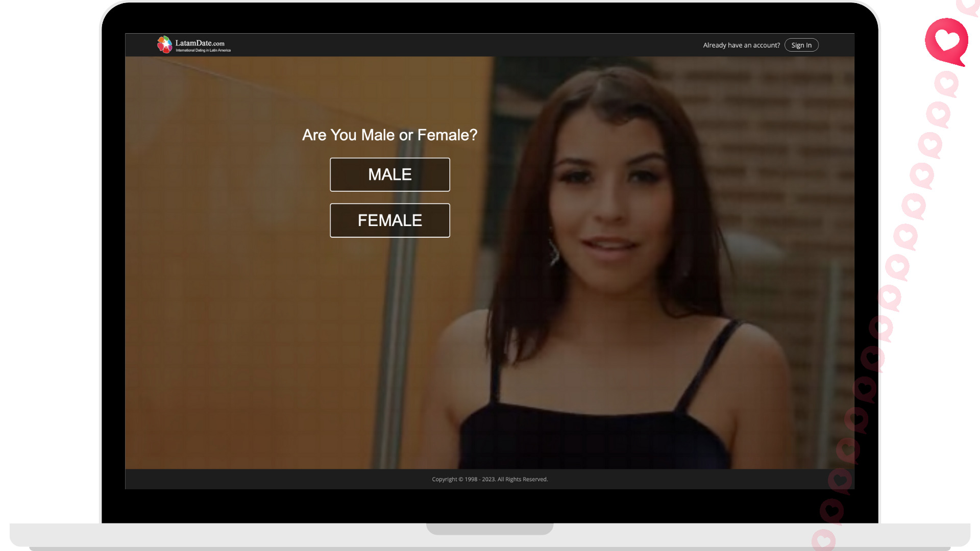Click the copyright notice in the footer
980x551 pixels.
pos(489,479)
